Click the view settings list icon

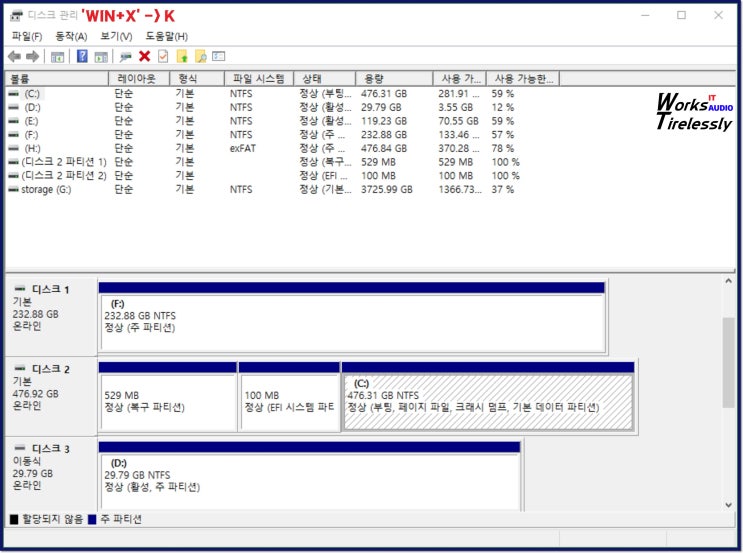(x=218, y=56)
